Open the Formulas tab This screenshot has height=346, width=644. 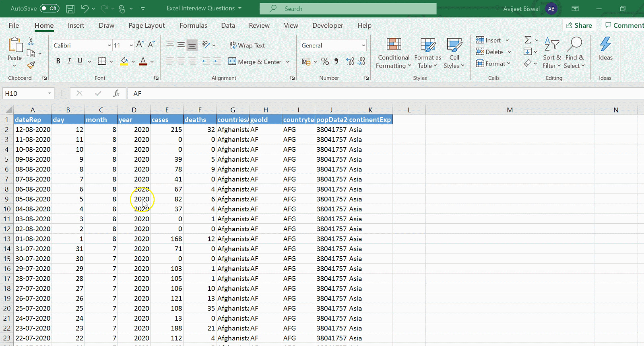tap(193, 25)
